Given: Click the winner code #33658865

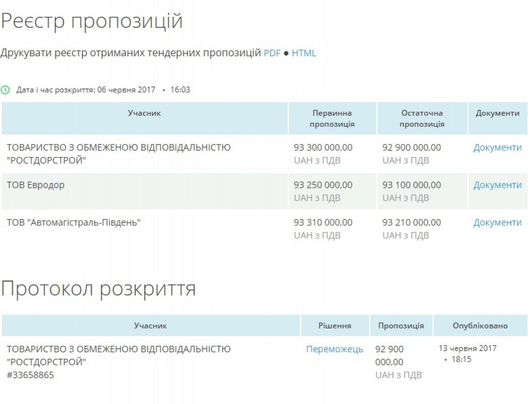Looking at the screenshot, I should click(x=30, y=375).
